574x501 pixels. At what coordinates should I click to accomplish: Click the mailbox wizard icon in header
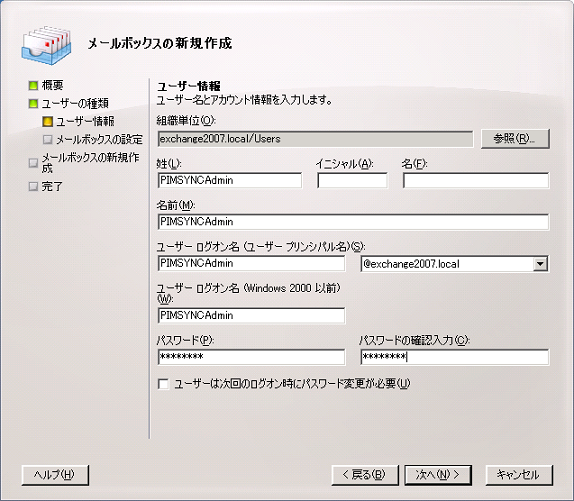46,45
